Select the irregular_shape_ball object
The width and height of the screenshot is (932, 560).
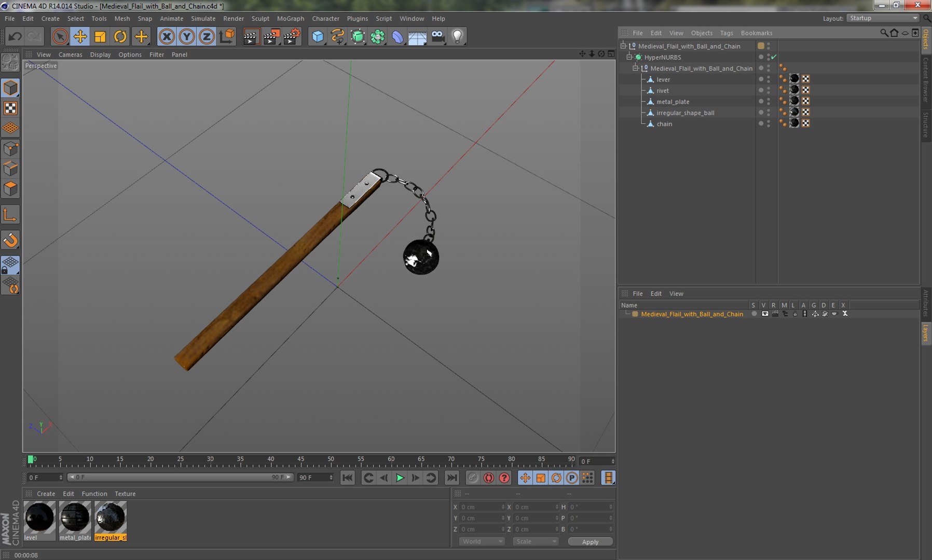[x=685, y=113]
